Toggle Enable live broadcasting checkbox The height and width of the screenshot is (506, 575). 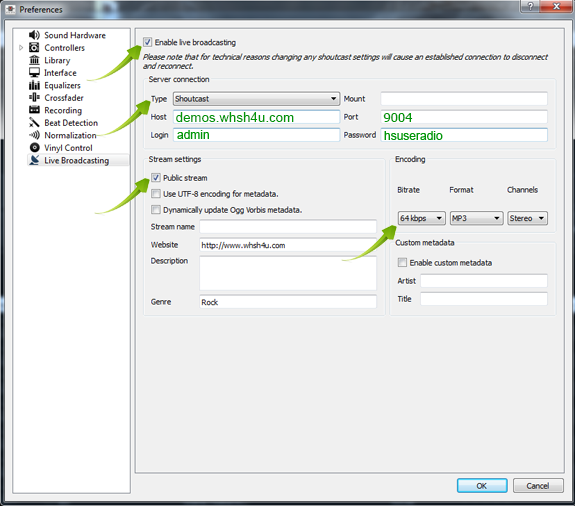147,42
